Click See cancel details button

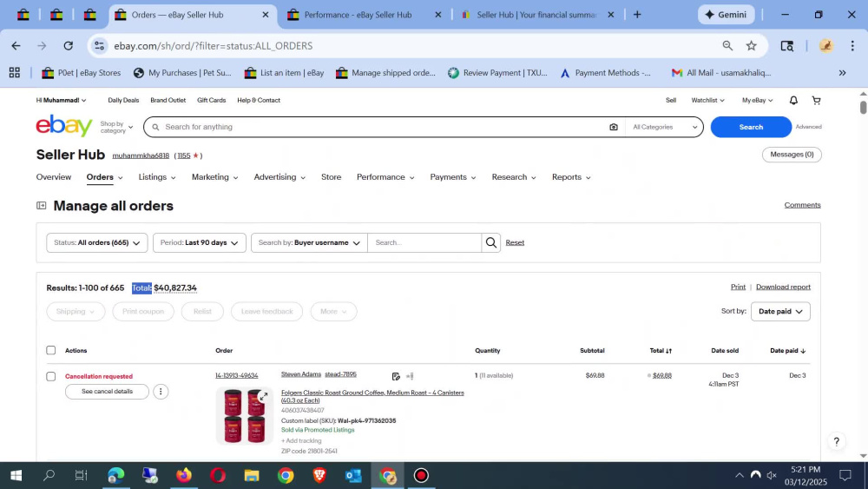point(107,392)
